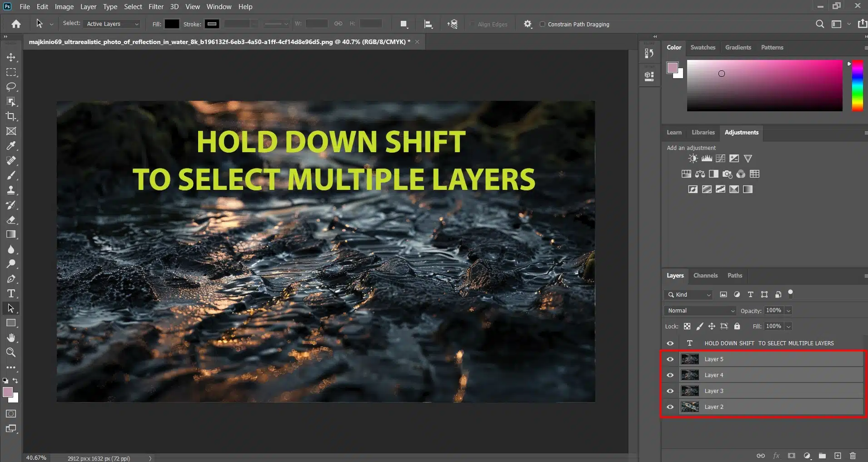Viewport: 868px width, 462px height.
Task: Open the Kind layer filter dropdown
Action: click(x=688, y=295)
